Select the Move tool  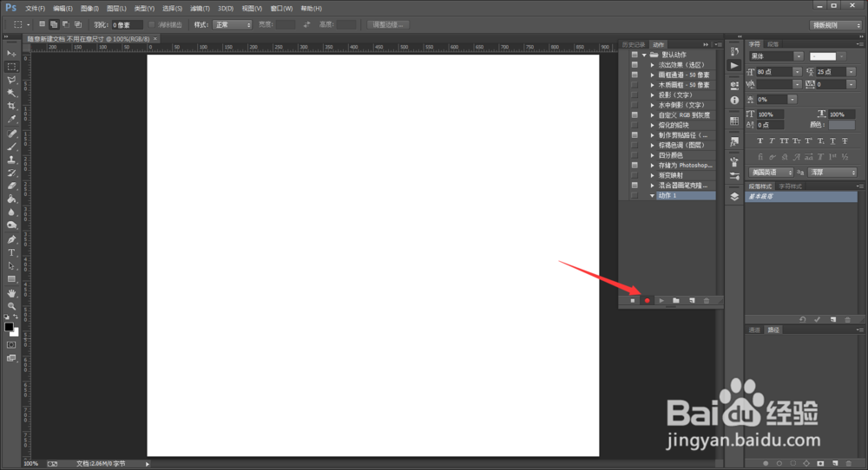coord(11,54)
